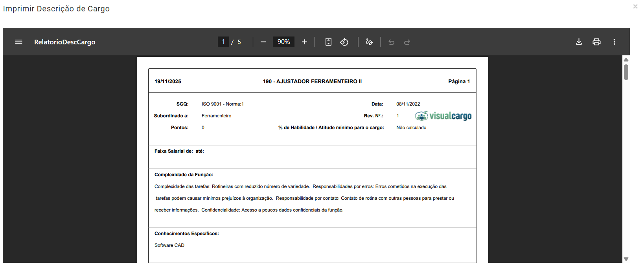Click the 90% zoom level field

click(283, 42)
